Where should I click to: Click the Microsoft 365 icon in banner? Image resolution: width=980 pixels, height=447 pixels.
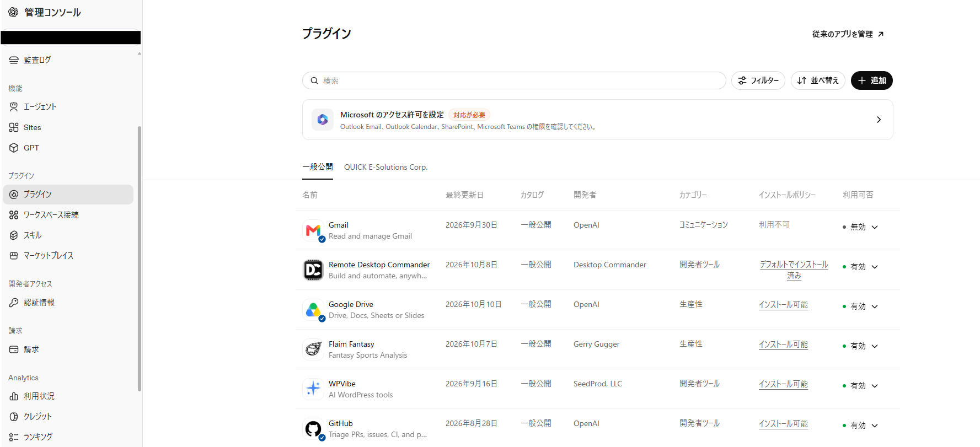pos(323,120)
